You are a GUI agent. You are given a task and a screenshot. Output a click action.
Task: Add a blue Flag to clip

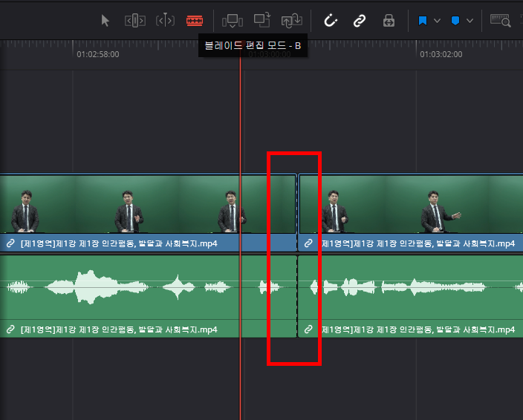(x=423, y=21)
